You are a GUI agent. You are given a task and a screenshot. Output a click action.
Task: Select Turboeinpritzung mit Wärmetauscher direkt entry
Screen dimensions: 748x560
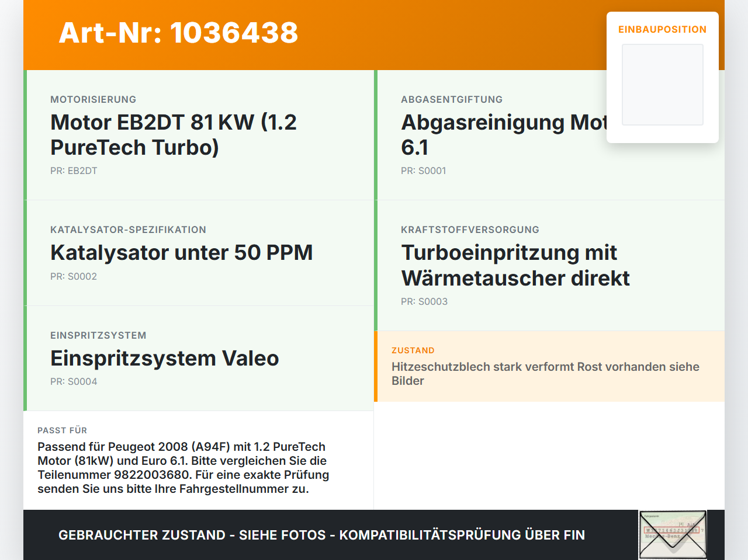(x=549, y=266)
